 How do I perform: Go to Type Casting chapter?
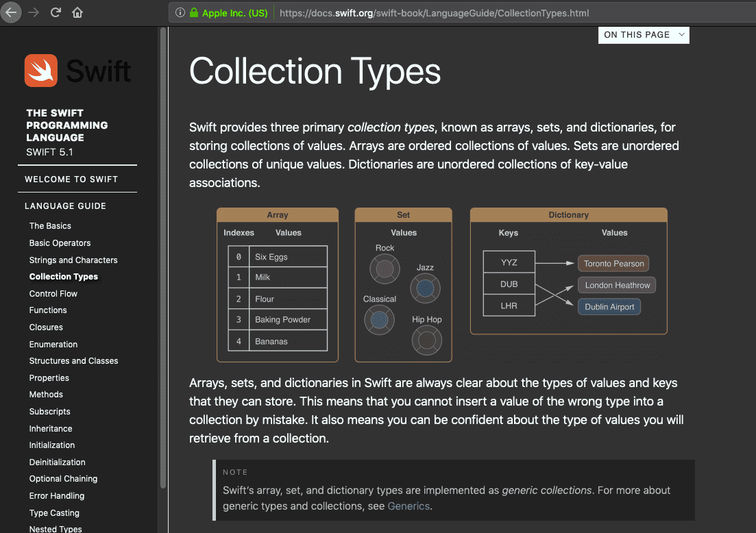tap(54, 512)
